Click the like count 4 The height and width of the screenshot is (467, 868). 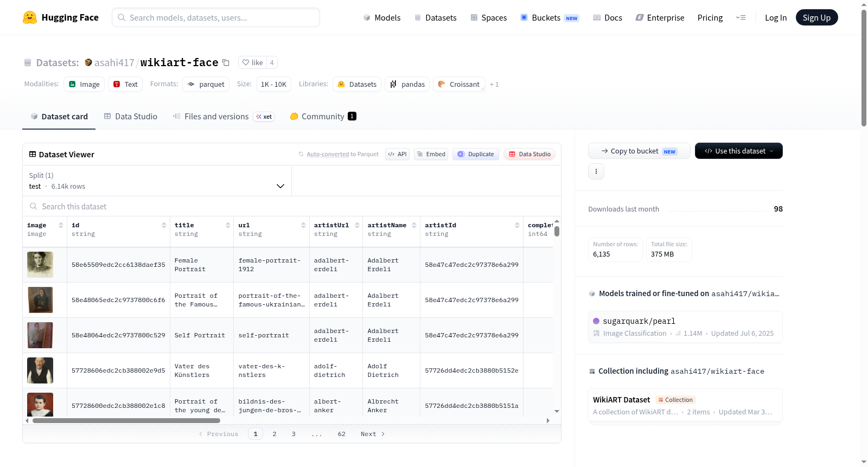click(x=272, y=62)
